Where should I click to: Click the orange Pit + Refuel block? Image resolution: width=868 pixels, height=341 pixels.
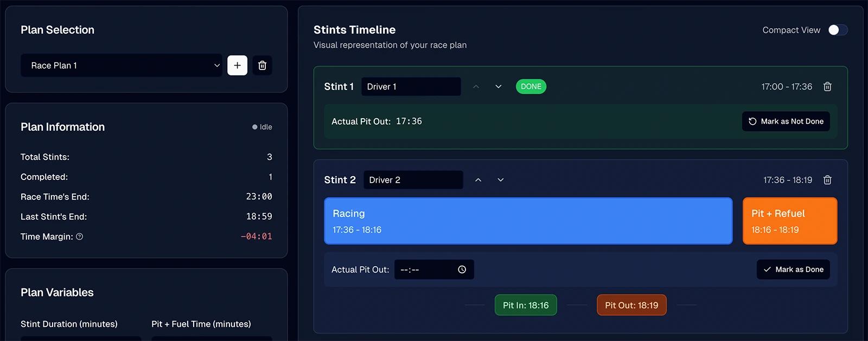click(789, 221)
